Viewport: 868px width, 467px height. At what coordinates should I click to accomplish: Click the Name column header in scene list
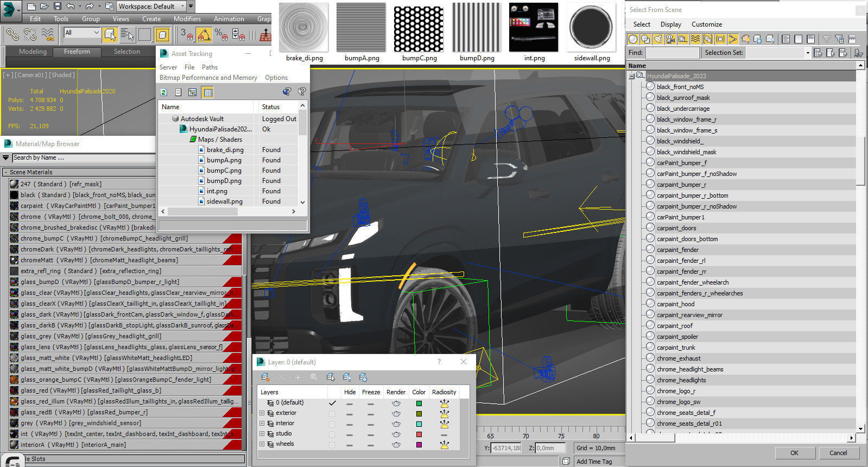742,66
